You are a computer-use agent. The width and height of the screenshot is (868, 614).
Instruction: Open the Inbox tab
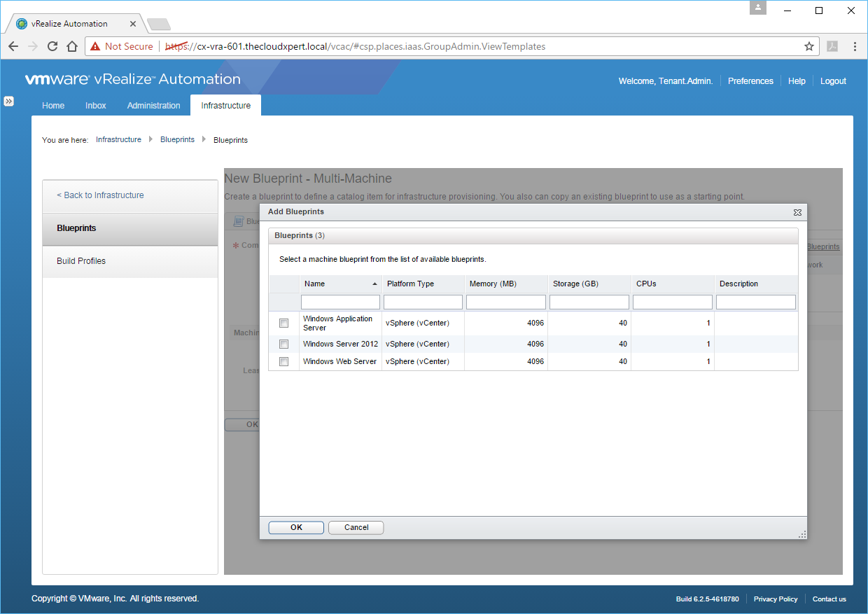[x=96, y=106]
